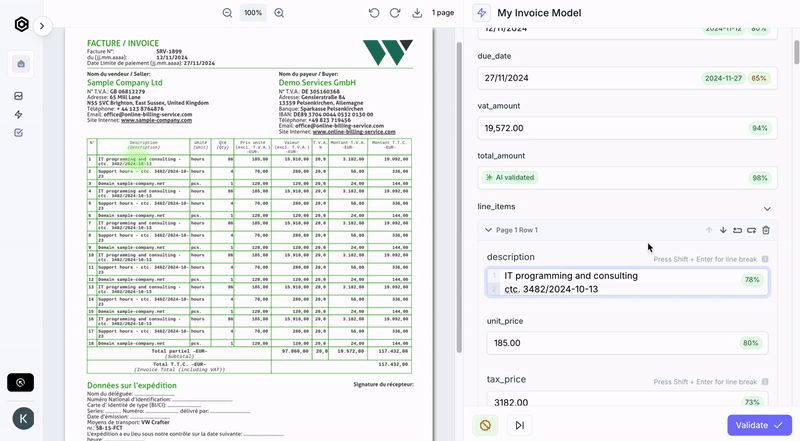The width and height of the screenshot is (800, 441).
Task: Click the 78% confidence badge on description
Action: point(752,280)
